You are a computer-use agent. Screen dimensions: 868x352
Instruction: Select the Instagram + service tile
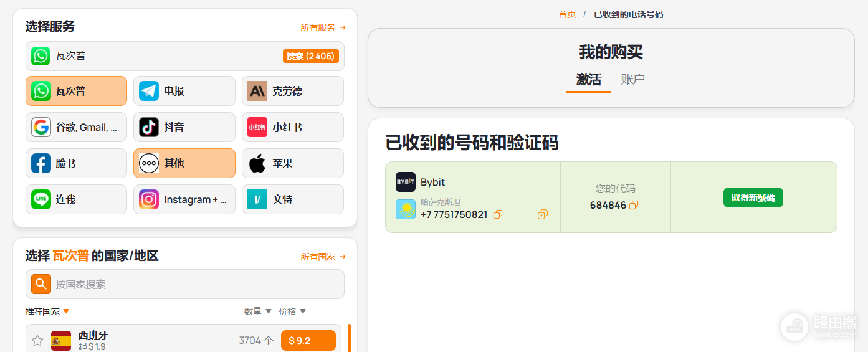tap(184, 199)
